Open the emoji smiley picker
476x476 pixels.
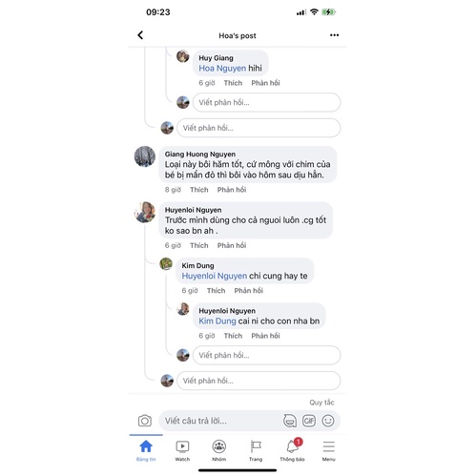click(x=328, y=421)
